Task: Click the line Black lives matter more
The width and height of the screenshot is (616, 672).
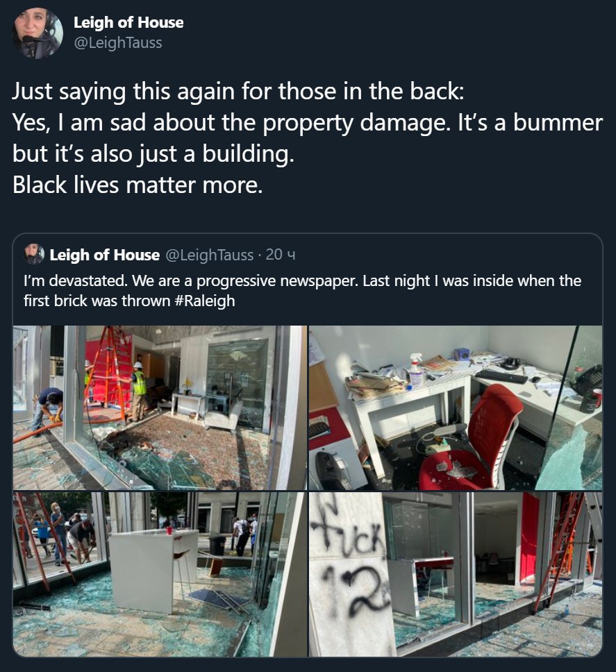Action: [138, 185]
